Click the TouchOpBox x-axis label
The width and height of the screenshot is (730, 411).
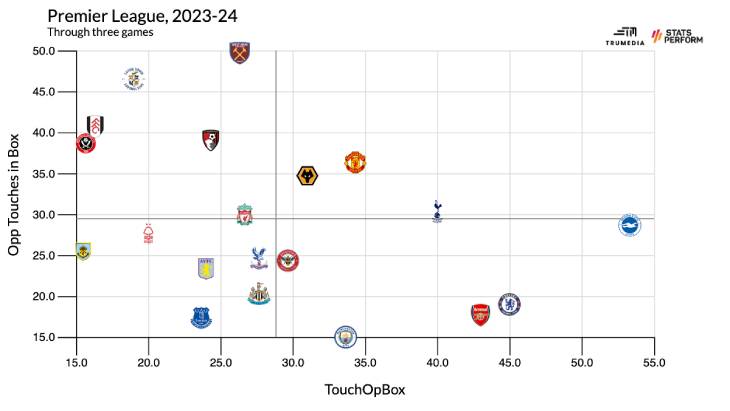(x=365, y=388)
